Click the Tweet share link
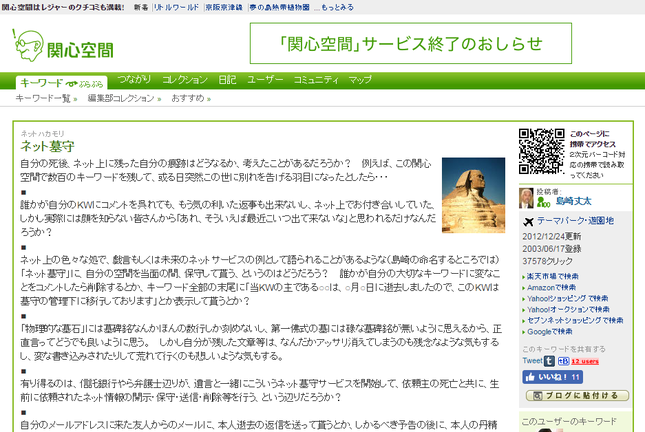This screenshot has height=432, width=645. (x=532, y=361)
